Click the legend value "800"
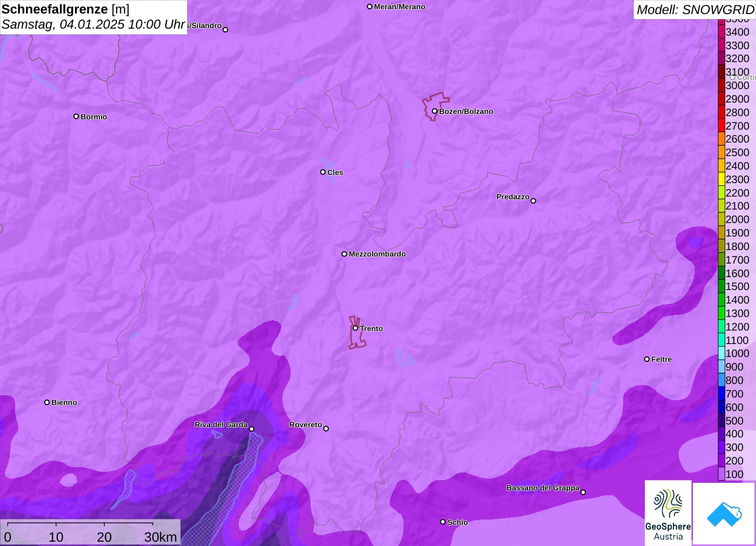Viewport: 756px width, 546px height. (x=734, y=380)
